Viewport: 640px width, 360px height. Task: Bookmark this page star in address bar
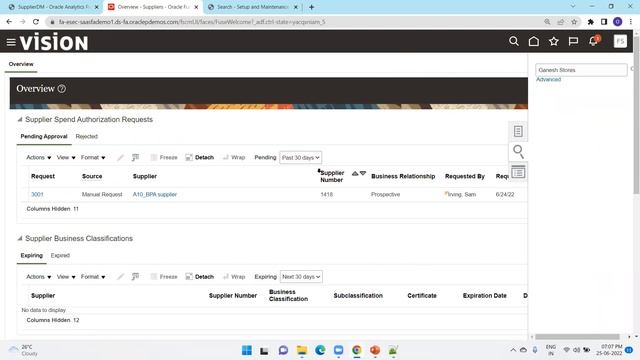coord(574,22)
